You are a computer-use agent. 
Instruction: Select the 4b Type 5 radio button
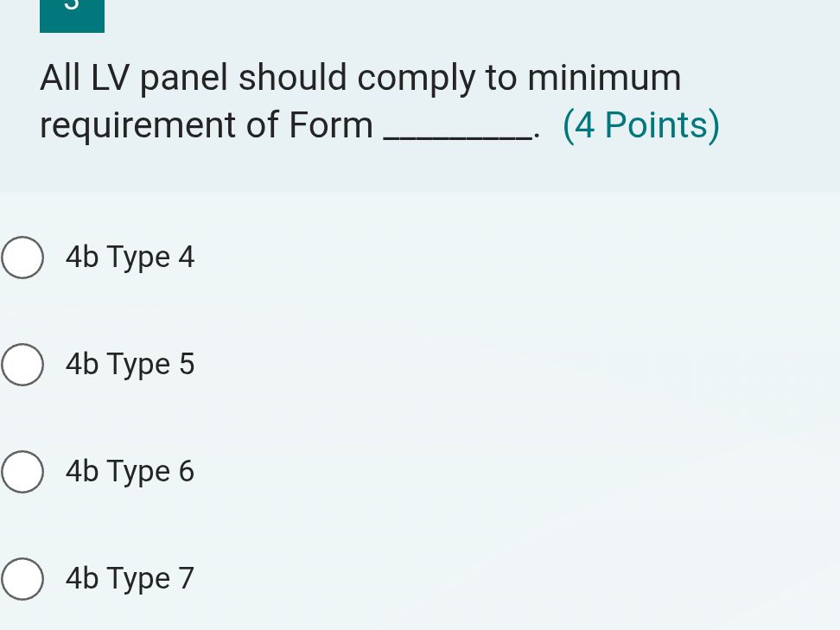pyautogui.click(x=22, y=364)
